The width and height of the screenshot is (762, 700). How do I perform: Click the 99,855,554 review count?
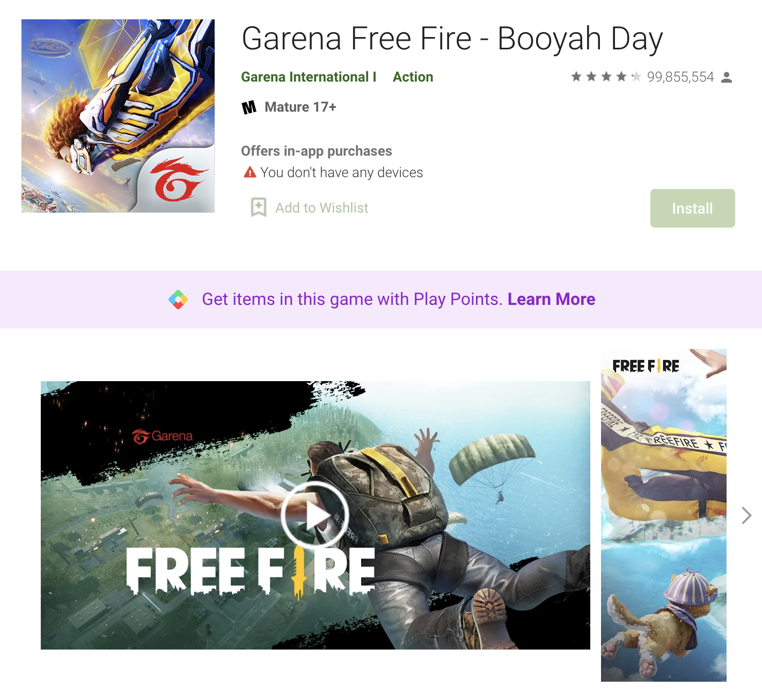click(x=680, y=77)
